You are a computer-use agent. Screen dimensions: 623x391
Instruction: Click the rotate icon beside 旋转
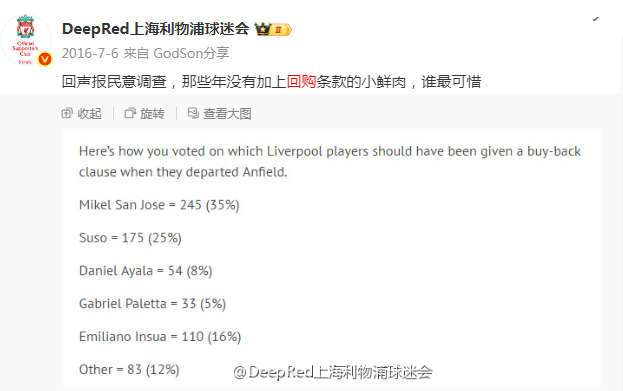pos(130,114)
